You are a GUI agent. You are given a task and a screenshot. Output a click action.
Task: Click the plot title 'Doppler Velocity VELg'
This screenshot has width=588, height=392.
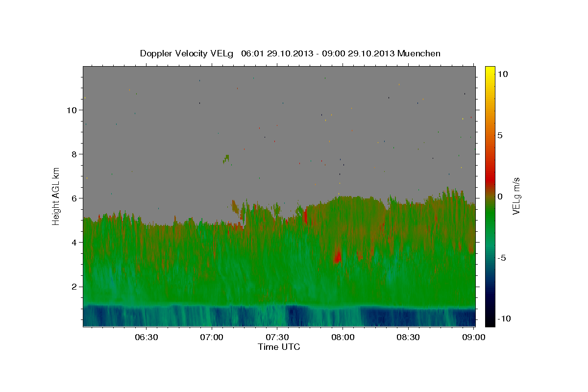coord(188,53)
